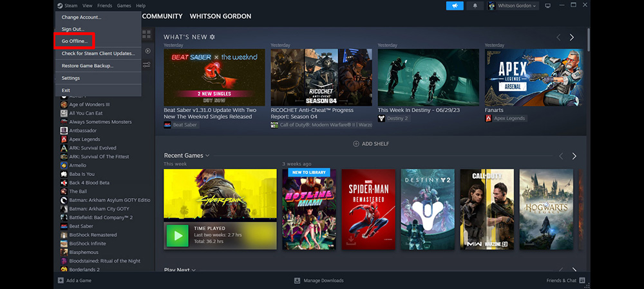
Task: Open This Week In Destiny news link
Action: tap(418, 110)
